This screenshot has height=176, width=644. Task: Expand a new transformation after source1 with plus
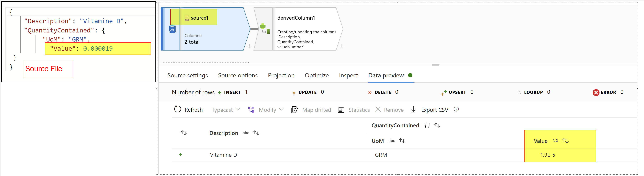[x=249, y=46]
